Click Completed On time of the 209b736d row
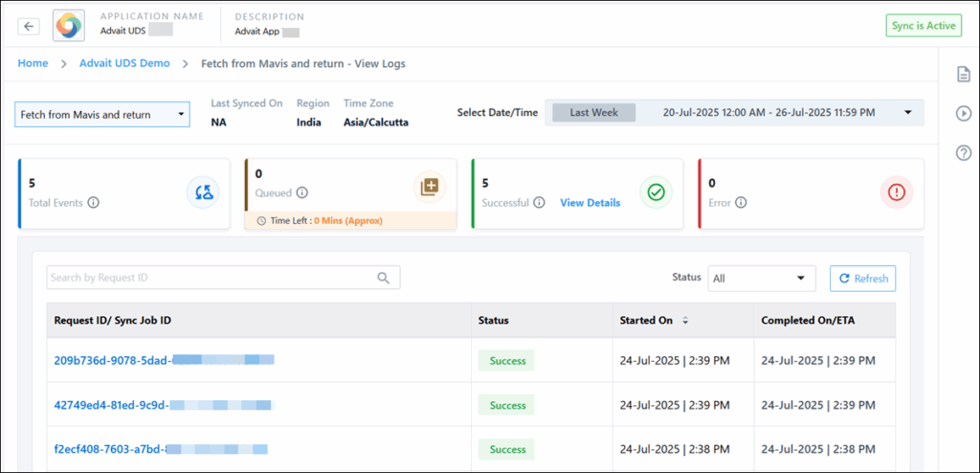Viewport: 980px width, 473px height. tap(818, 361)
